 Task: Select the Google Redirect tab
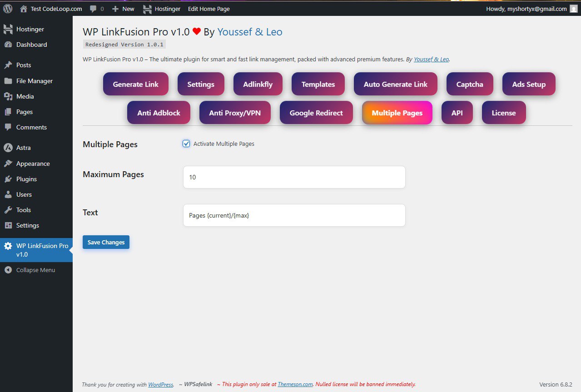[316, 113]
